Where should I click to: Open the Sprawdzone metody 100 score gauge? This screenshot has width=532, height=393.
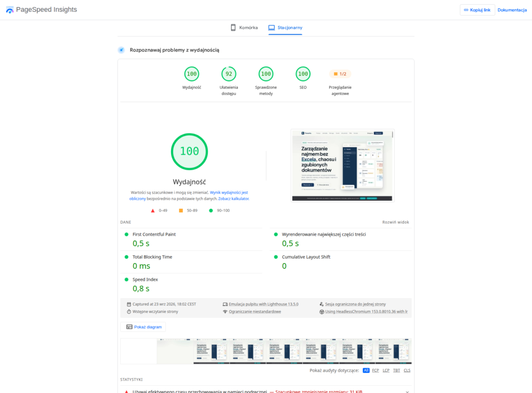(x=266, y=74)
